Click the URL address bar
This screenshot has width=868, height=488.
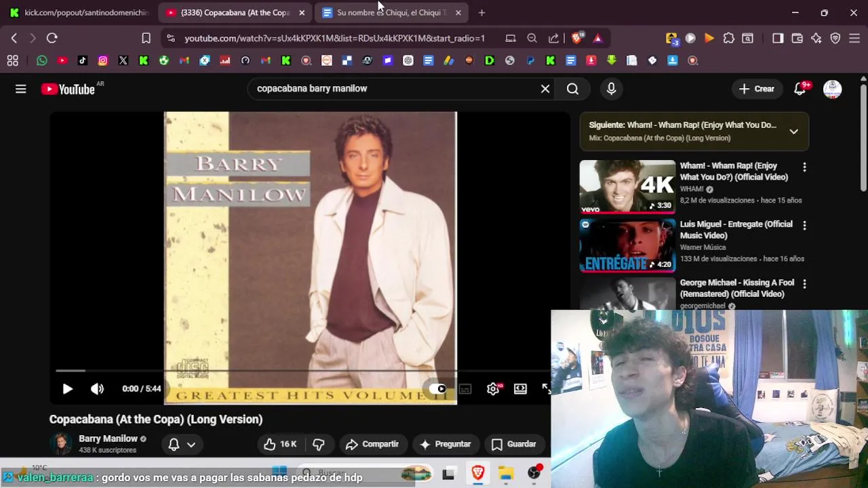[x=335, y=39]
